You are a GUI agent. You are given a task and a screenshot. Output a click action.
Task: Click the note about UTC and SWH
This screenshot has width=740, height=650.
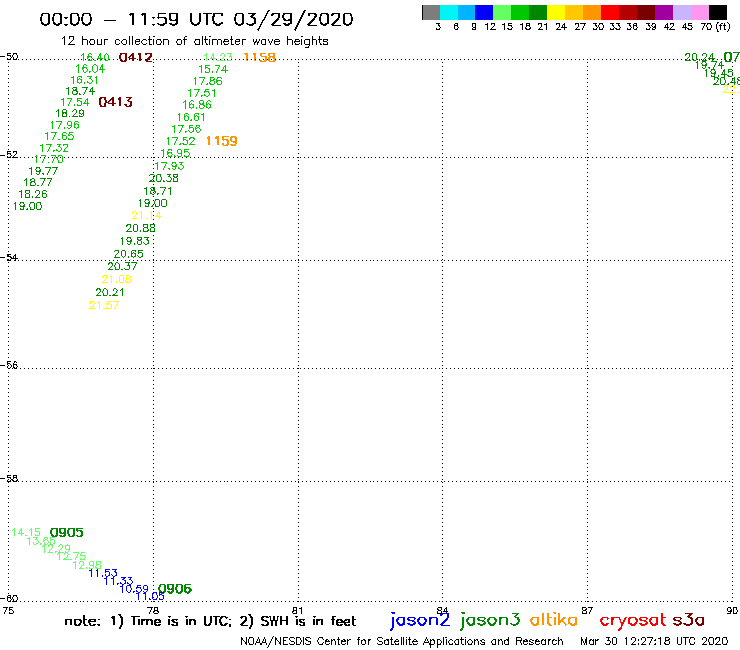(210, 621)
